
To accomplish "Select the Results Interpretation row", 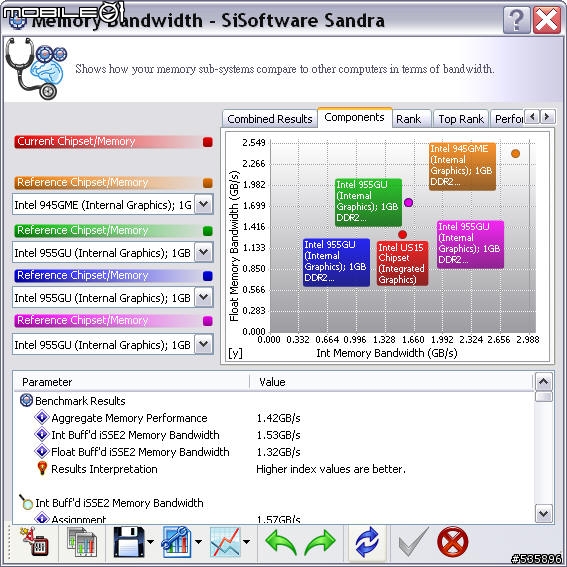I will 273,469.
